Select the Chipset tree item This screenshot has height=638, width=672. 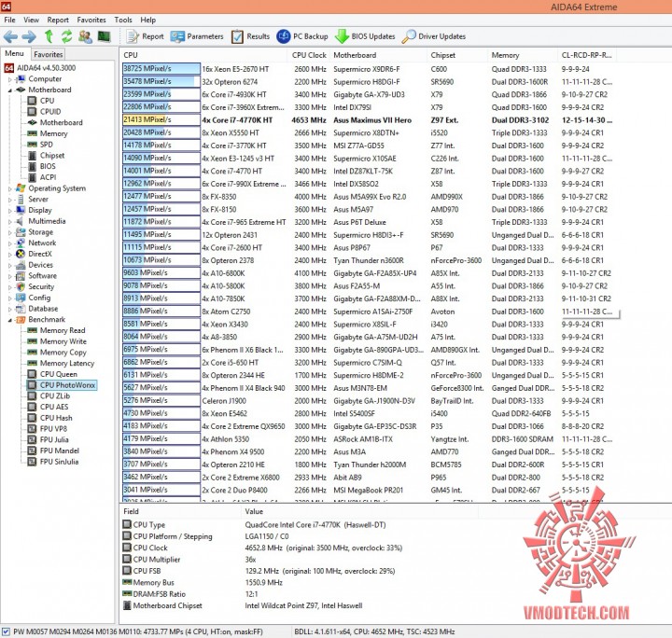46,156
